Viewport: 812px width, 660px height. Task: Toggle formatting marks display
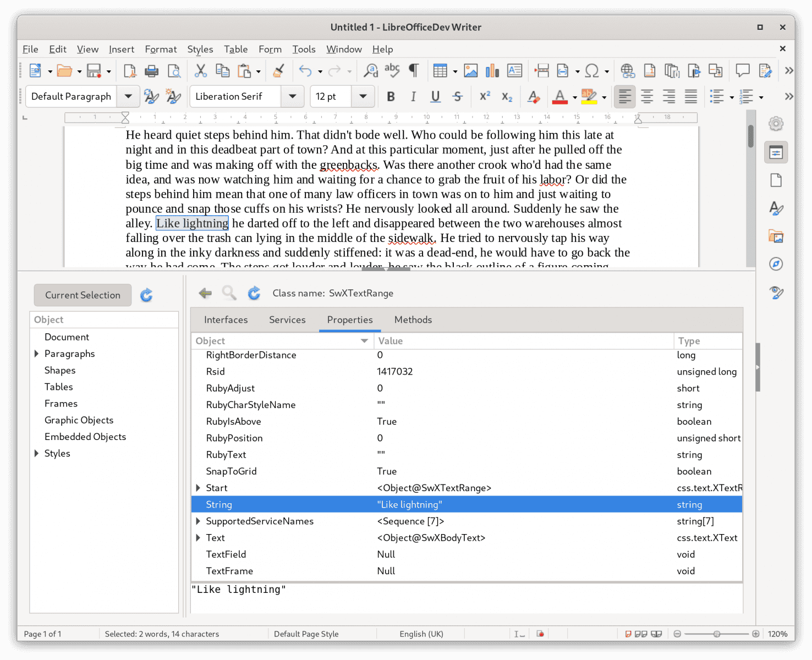tap(414, 70)
